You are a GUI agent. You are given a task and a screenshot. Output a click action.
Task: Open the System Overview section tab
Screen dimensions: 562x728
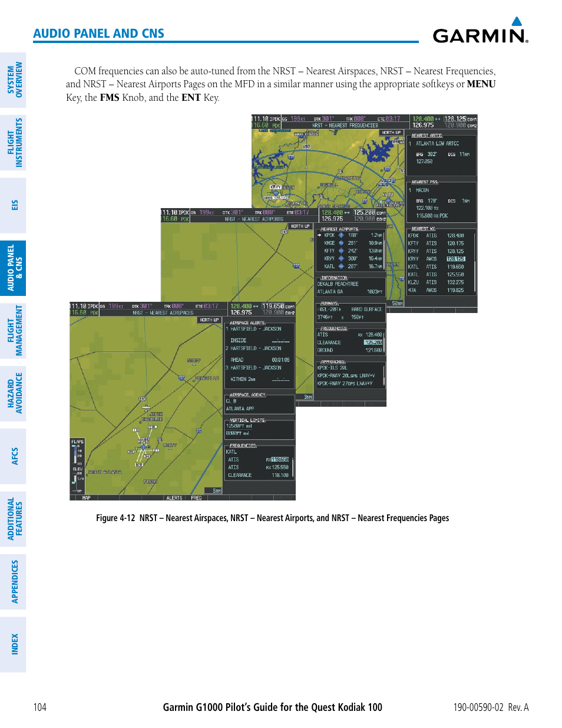(x=13, y=80)
